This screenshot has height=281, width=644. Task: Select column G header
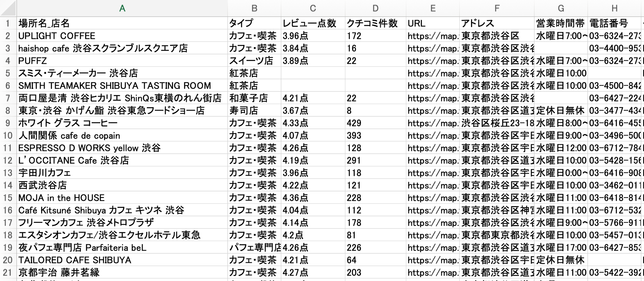(x=561, y=8)
